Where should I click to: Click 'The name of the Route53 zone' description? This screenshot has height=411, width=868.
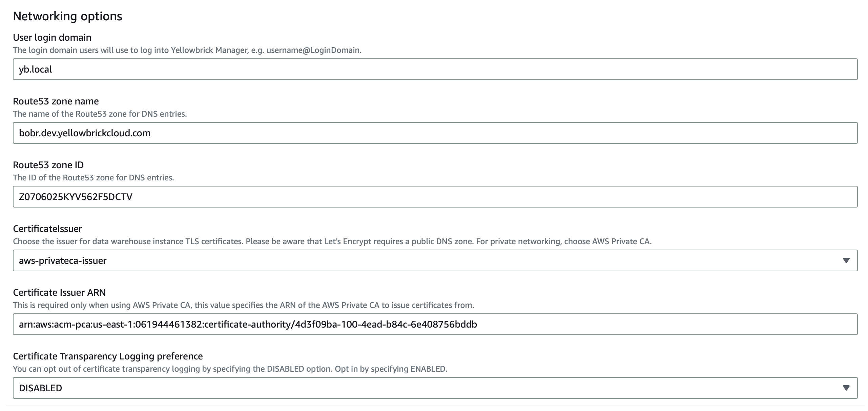100,114
